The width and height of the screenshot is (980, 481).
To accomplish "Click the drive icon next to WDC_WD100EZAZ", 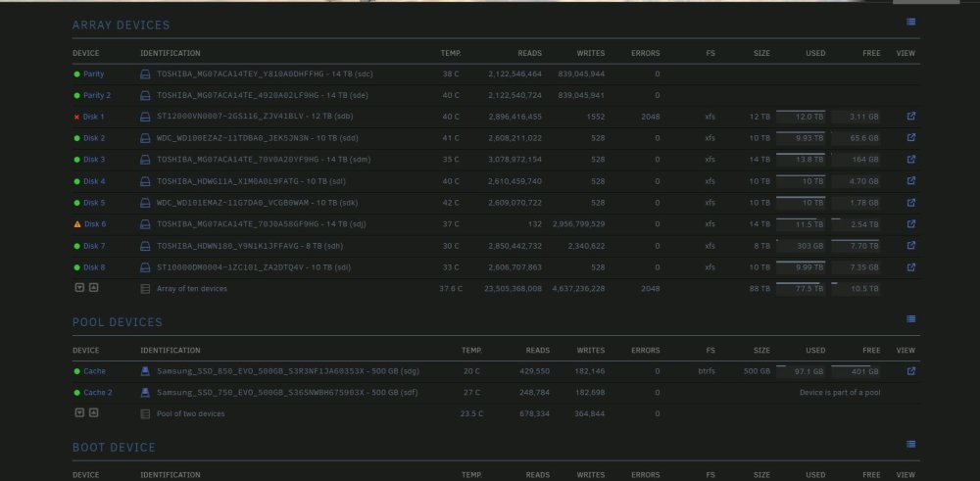I will click(145, 138).
